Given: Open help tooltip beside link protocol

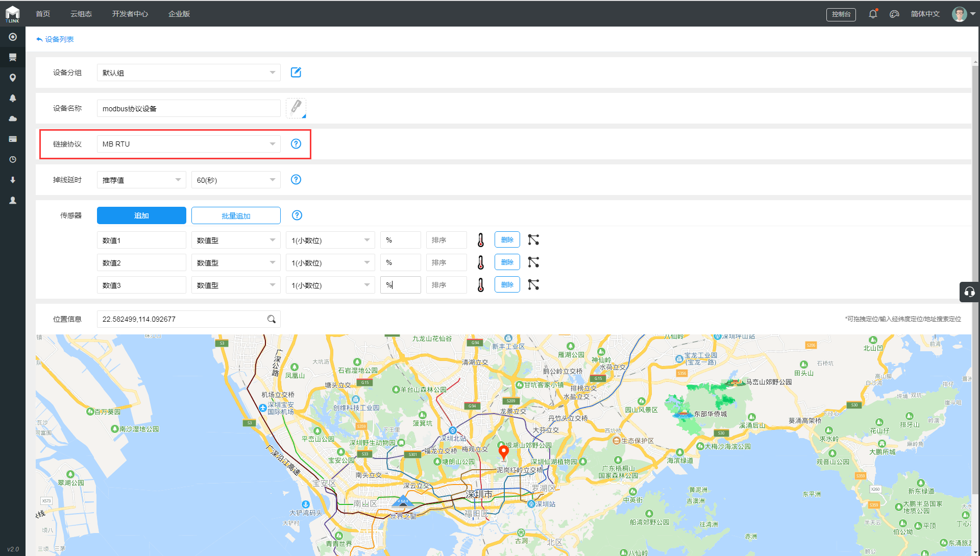Looking at the screenshot, I should tap(296, 144).
